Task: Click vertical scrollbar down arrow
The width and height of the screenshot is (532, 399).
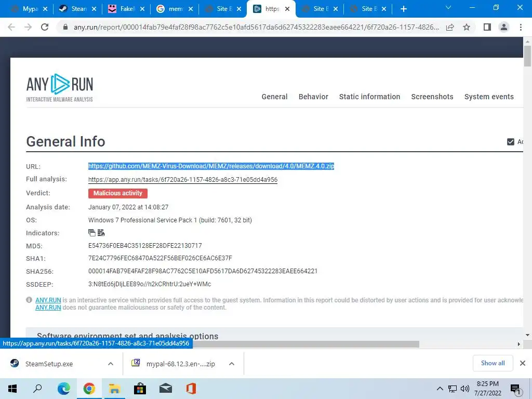Action: click(x=527, y=335)
